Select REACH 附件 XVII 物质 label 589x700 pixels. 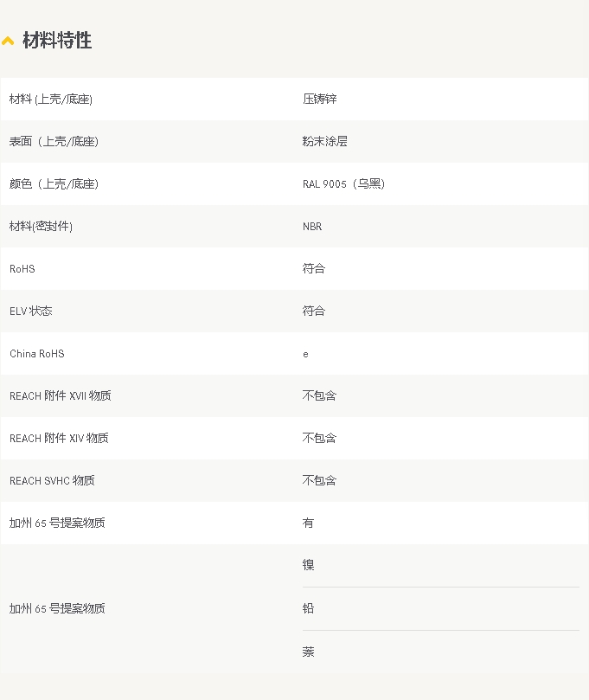[61, 395]
